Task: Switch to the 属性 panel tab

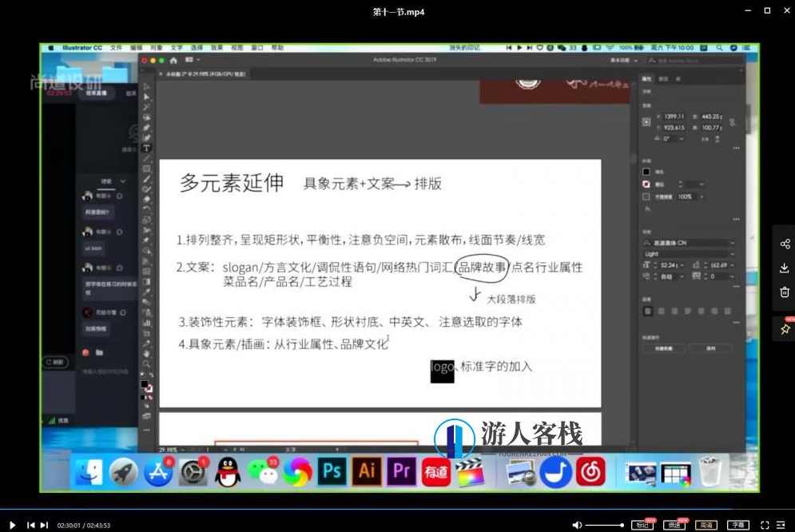Action: tap(646, 78)
